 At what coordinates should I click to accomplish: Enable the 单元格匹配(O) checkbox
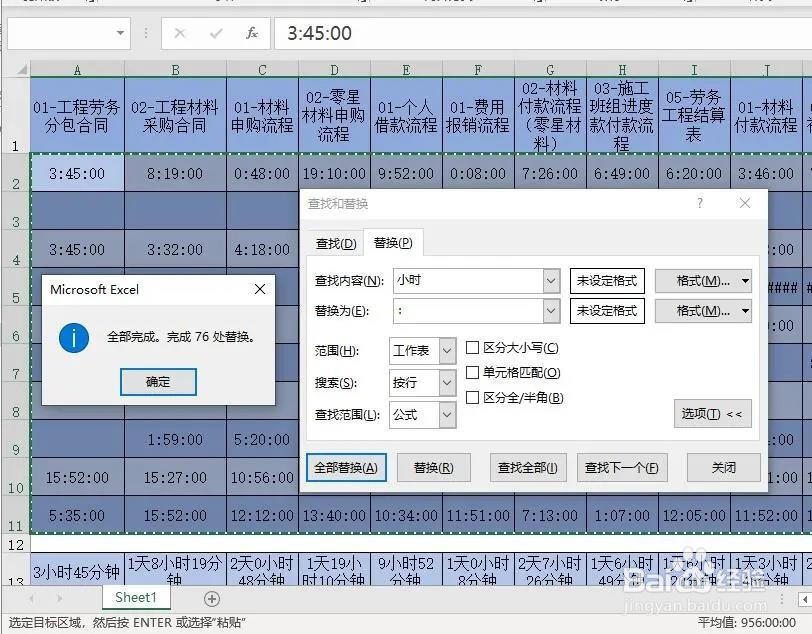[472, 372]
